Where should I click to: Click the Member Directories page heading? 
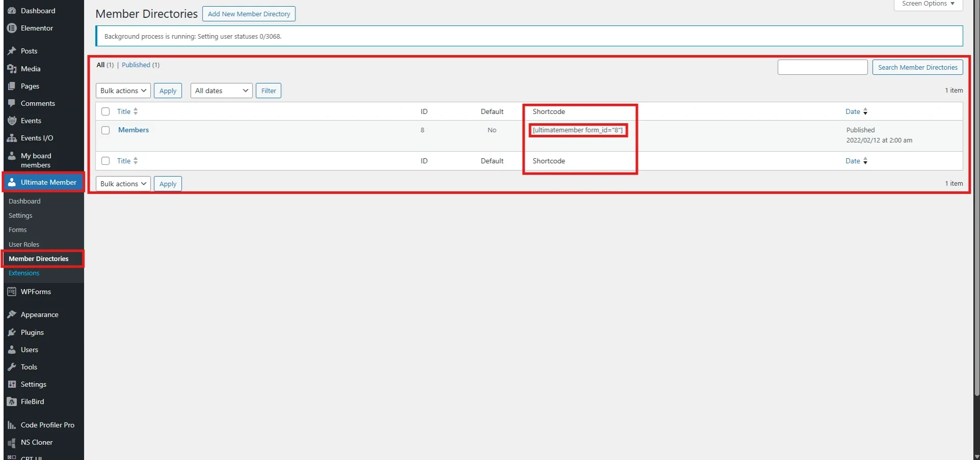(x=147, y=14)
